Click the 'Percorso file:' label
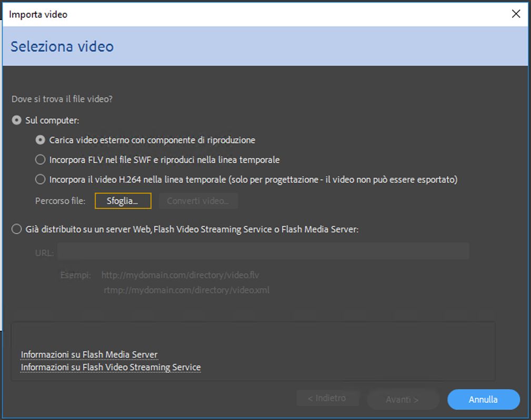 (x=61, y=201)
